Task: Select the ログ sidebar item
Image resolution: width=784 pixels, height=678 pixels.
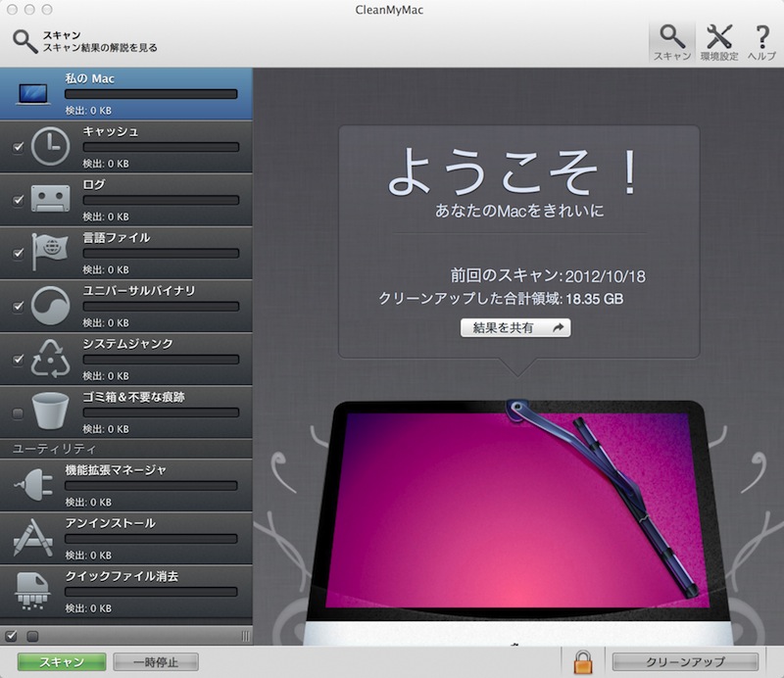Action: (x=126, y=200)
